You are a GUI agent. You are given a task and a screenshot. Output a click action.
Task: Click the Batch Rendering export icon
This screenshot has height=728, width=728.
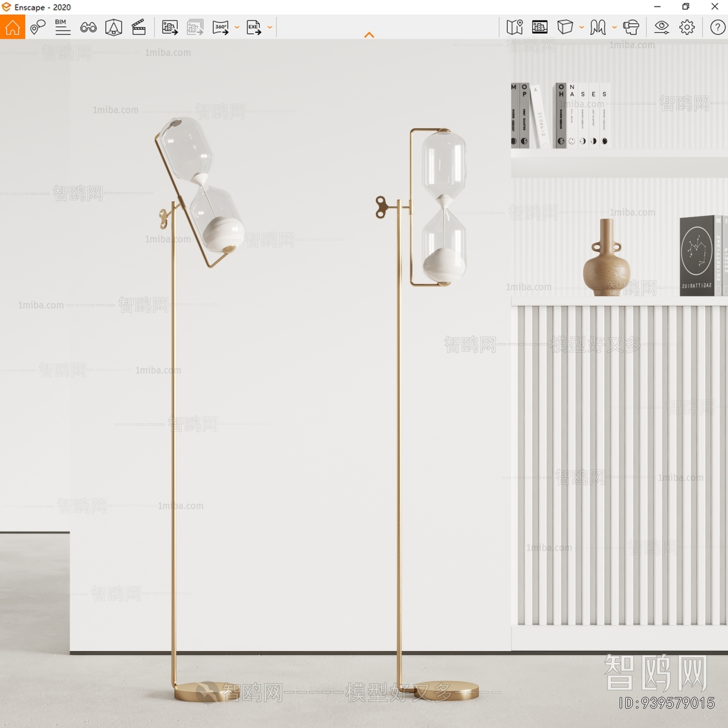[x=195, y=27]
